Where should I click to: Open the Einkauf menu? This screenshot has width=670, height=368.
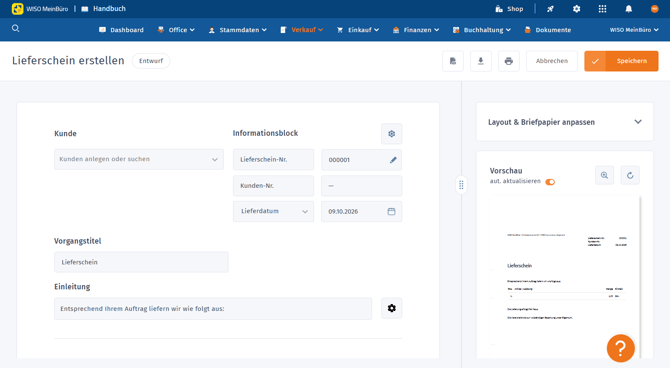coord(358,30)
